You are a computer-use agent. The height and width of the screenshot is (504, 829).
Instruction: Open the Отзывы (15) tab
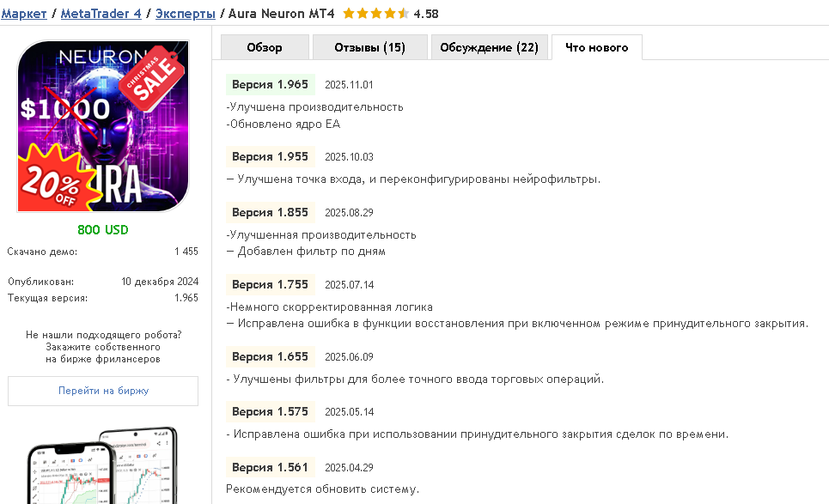click(370, 47)
